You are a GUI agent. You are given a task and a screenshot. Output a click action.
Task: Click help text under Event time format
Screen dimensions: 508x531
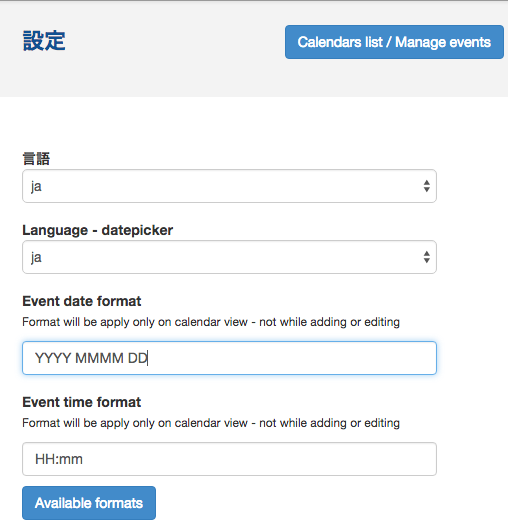[211, 423]
